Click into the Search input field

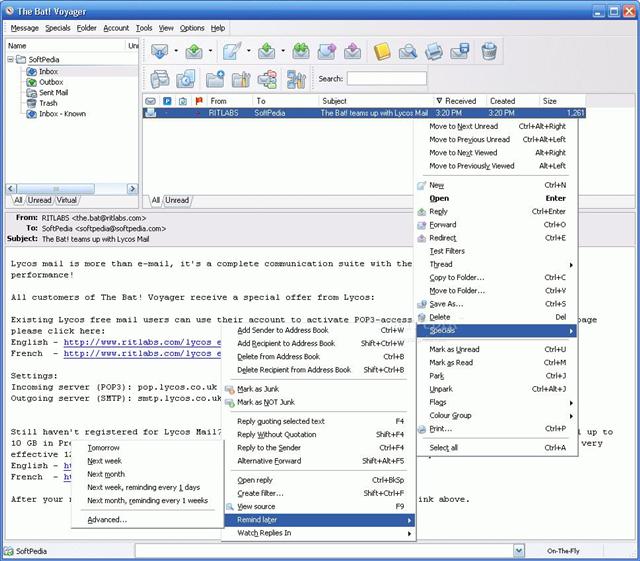tap(387, 78)
